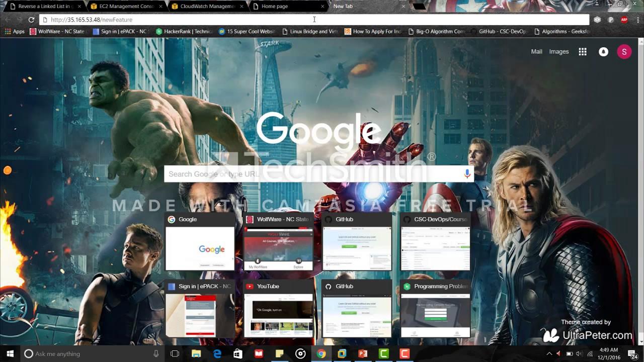Open Microsoft Edge from the taskbar
This screenshot has width=644, height=362.
[217, 353]
